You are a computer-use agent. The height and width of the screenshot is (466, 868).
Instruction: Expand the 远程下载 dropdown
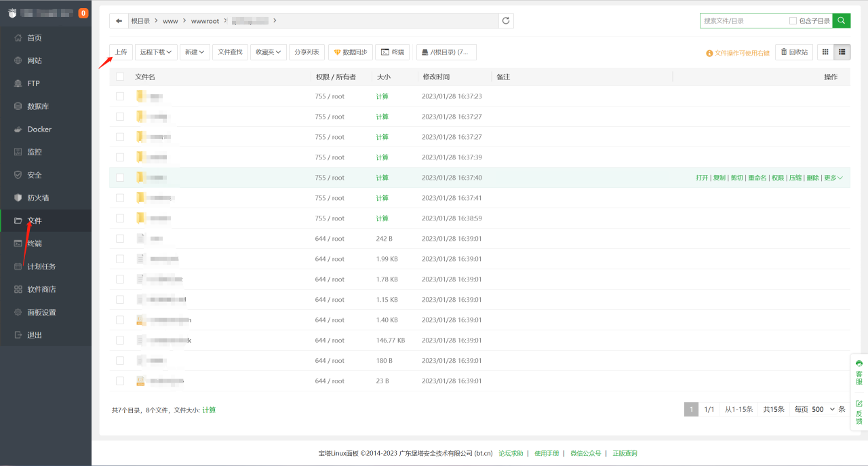(155, 52)
